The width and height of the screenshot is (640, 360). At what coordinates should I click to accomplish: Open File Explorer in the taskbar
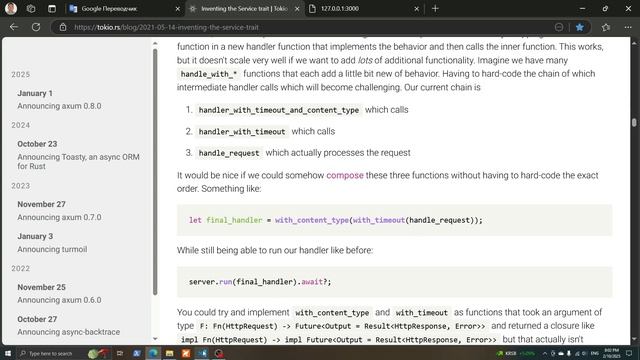[x=169, y=353]
